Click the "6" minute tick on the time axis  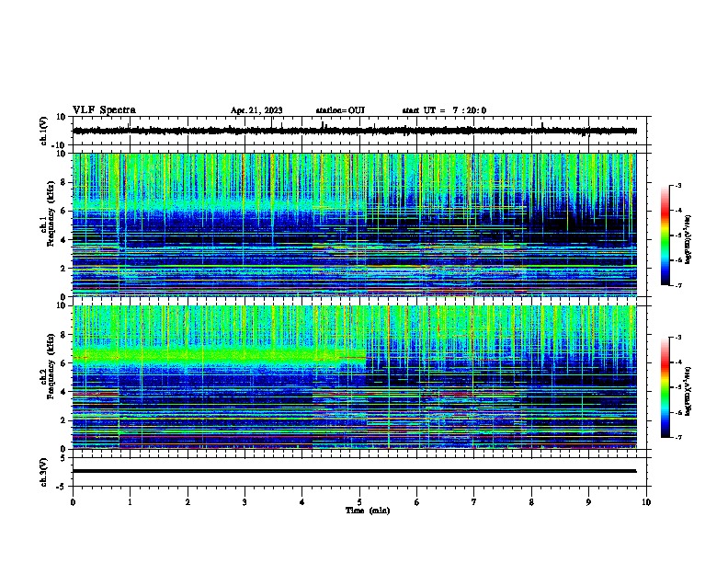[x=417, y=502]
